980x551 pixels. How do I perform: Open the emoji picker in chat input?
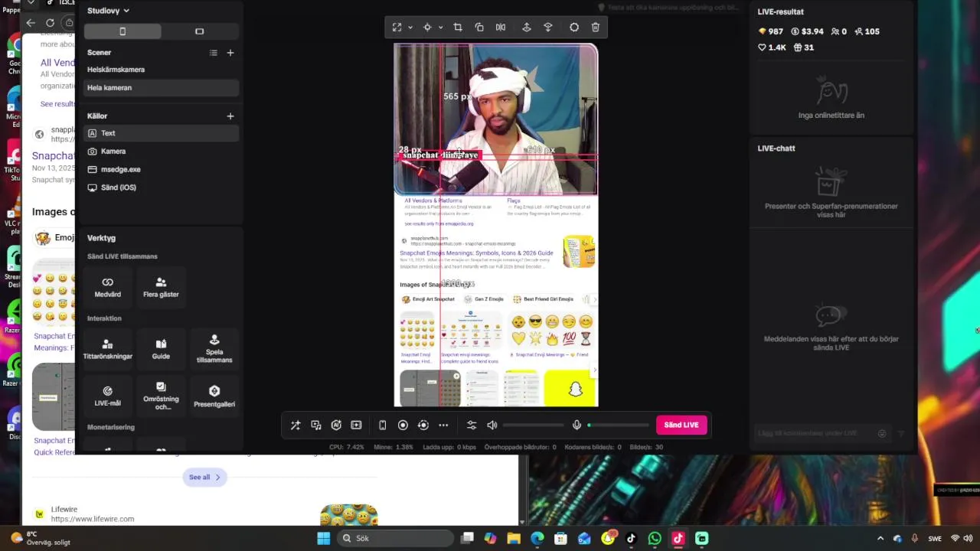pos(882,434)
